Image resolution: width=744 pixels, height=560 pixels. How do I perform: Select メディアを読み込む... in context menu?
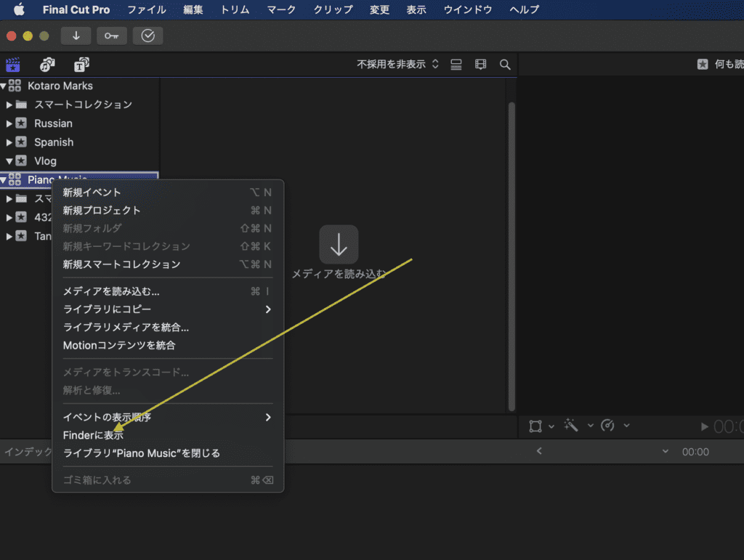[168, 291]
